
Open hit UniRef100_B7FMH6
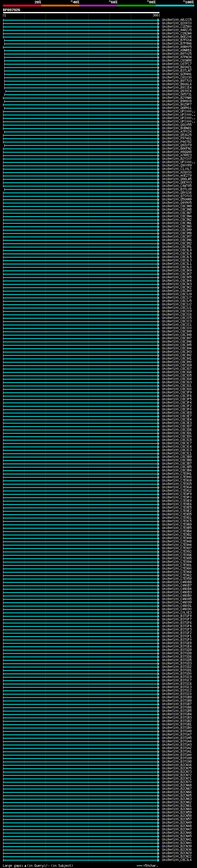coord(177,43)
